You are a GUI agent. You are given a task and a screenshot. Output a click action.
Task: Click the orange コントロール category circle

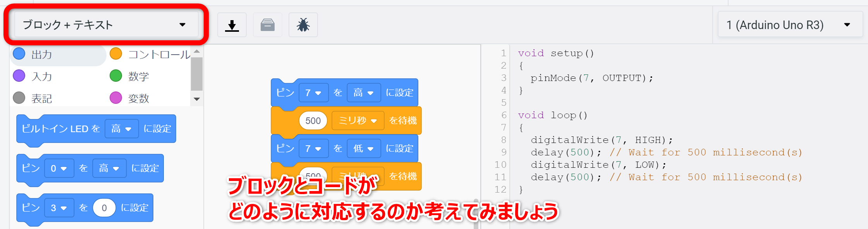[x=116, y=54]
